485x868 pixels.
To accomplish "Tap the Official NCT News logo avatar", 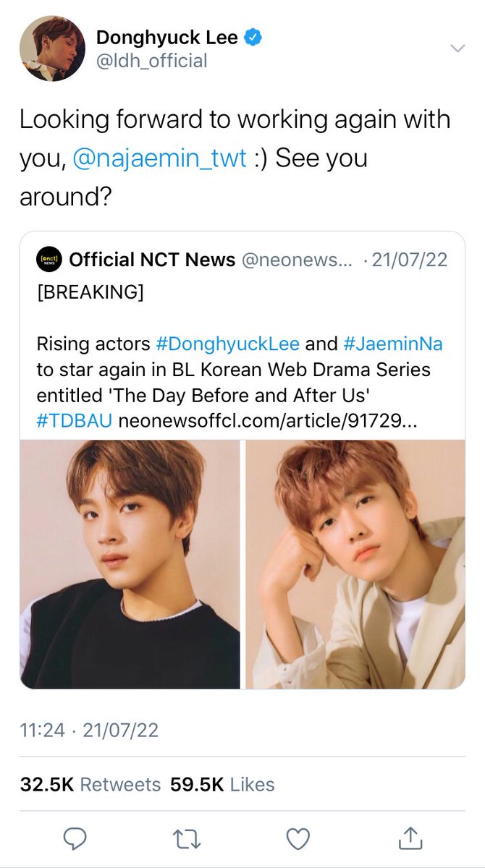I will point(49,260).
